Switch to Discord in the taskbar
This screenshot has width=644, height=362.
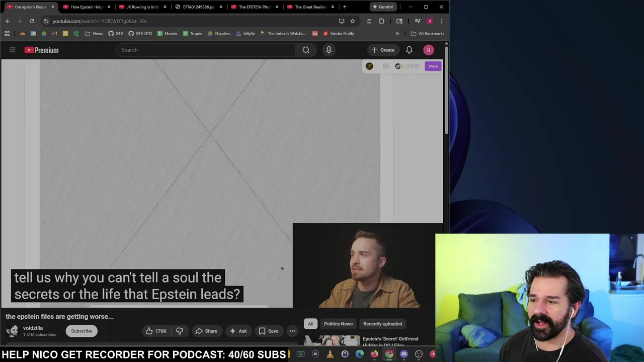coord(404,354)
